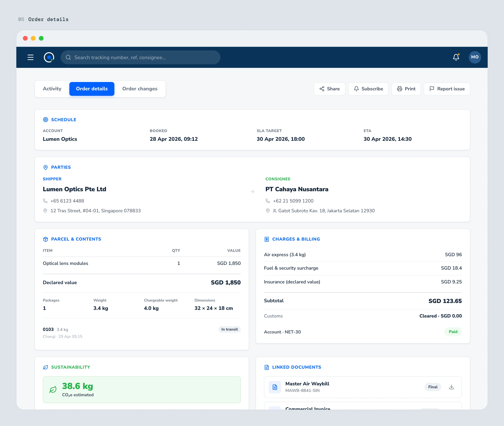The image size is (504, 426).
Task: Click the shipper address pin icon
Action: coord(45,211)
